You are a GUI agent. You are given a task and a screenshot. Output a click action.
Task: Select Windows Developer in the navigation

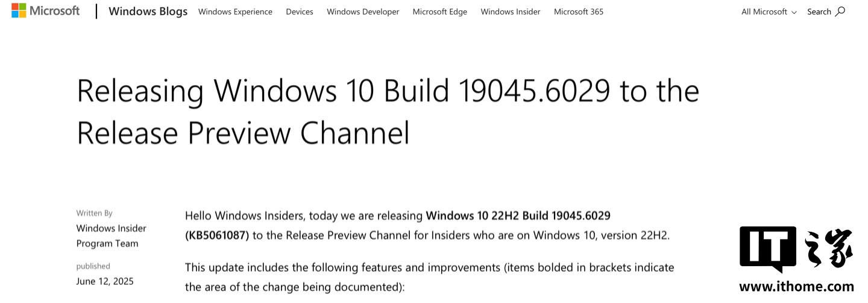click(363, 11)
